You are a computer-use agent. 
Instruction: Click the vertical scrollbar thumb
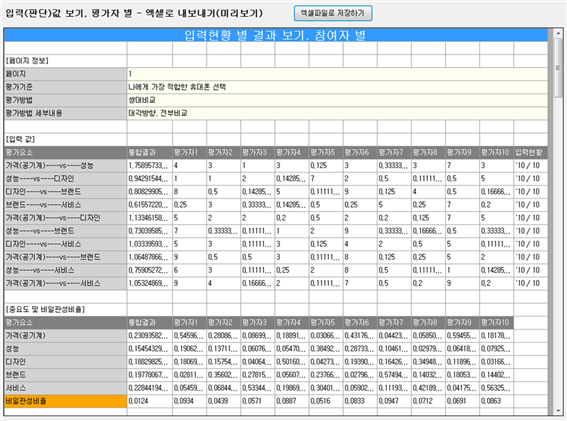point(558,68)
